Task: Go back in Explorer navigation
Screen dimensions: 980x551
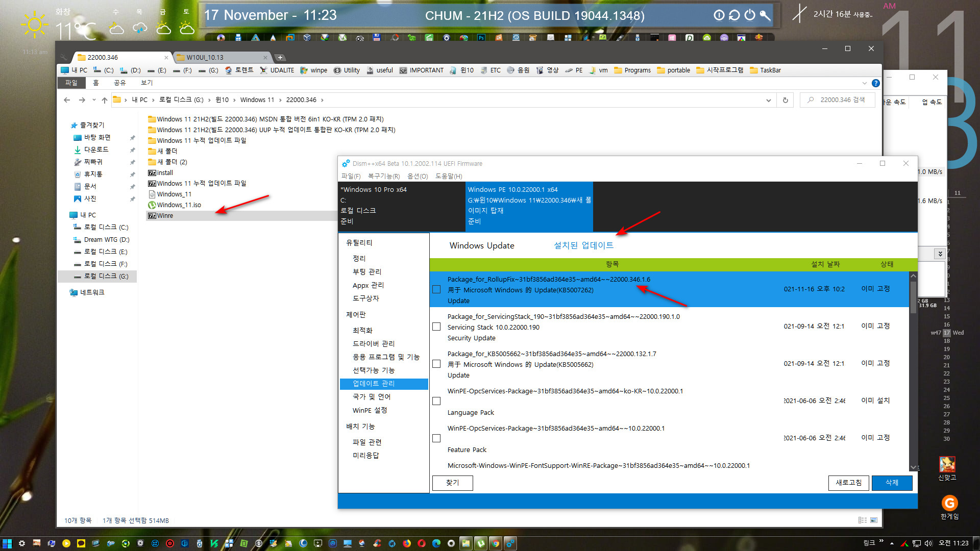Action: pyautogui.click(x=67, y=100)
